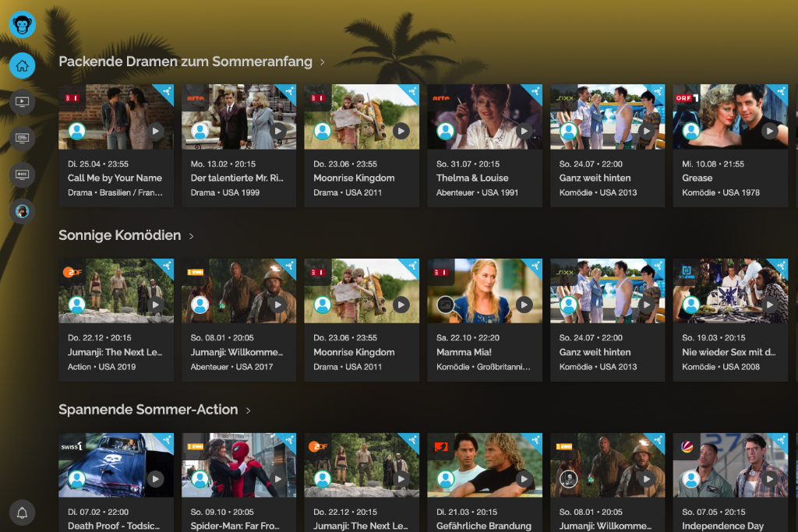Expand Spannende Sommer-Action chevron

(248, 410)
